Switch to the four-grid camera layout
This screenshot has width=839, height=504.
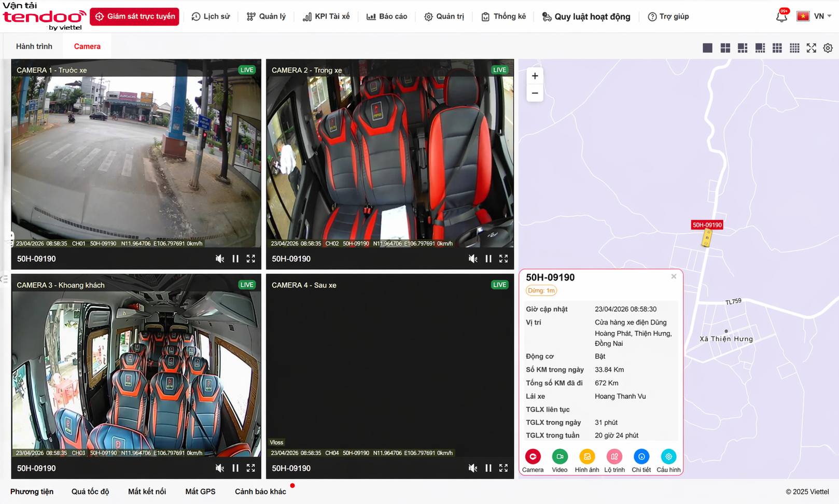pyautogui.click(x=725, y=48)
